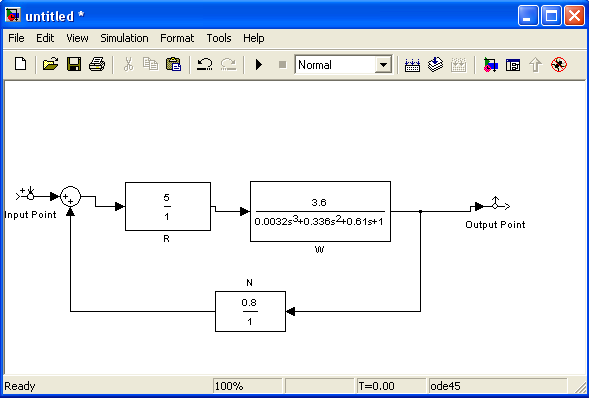Maximize the untitled window

[x=551, y=16]
